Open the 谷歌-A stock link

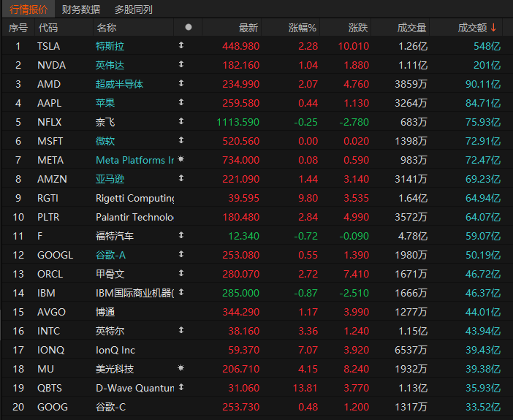(110, 255)
